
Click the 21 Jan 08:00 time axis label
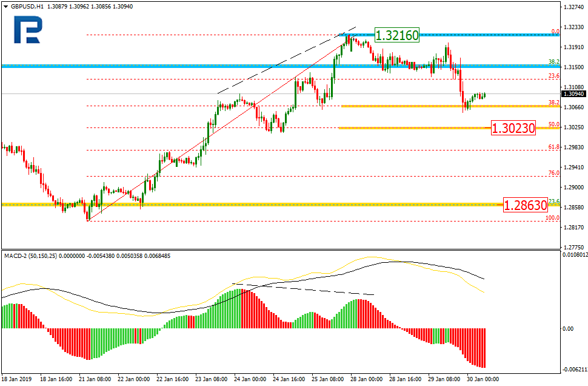95,379
